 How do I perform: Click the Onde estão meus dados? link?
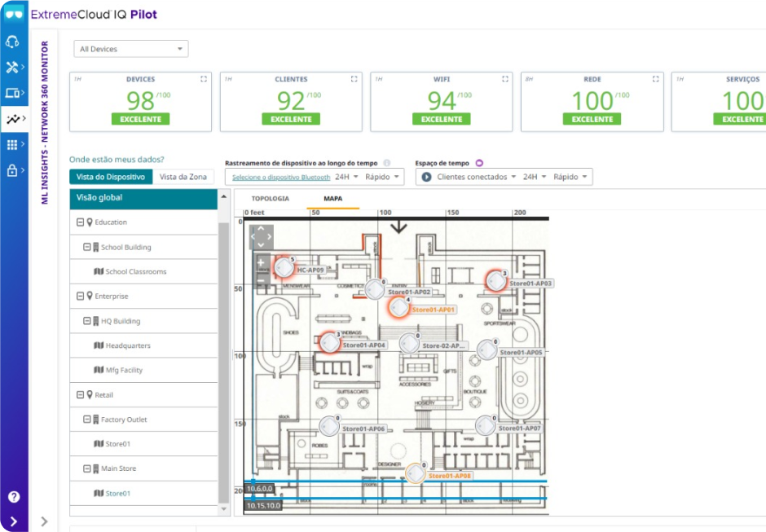tap(117, 159)
